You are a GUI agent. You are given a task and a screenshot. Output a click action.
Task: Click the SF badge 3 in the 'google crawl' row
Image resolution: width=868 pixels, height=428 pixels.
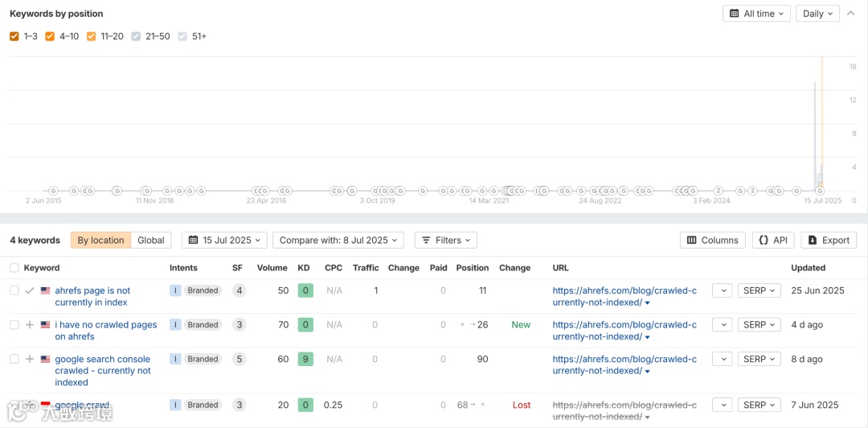point(240,405)
